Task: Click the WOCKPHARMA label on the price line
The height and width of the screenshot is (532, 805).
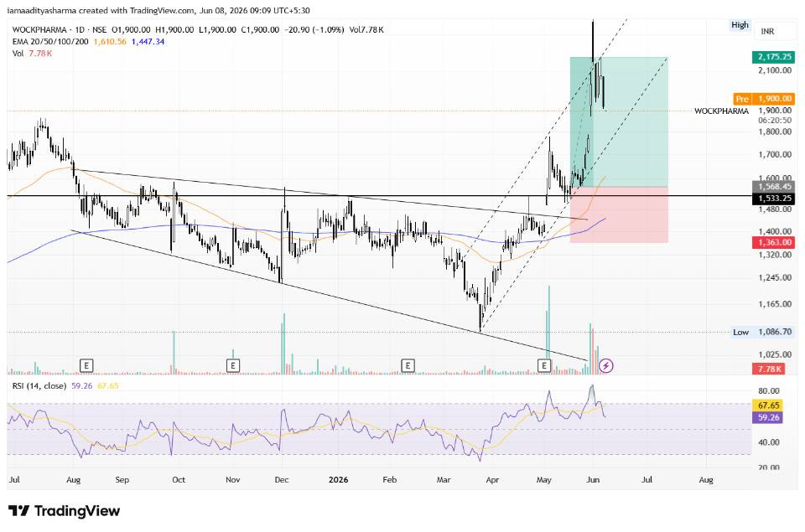Action: pyautogui.click(x=721, y=111)
